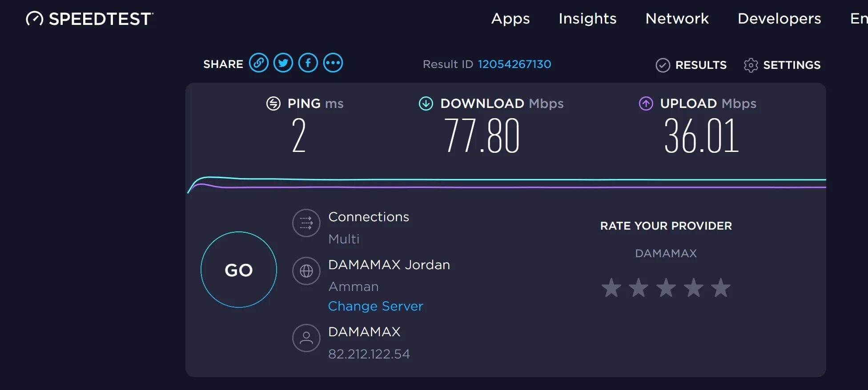The height and width of the screenshot is (390, 868).
Task: Share the result on Facebook
Action: coord(308,63)
